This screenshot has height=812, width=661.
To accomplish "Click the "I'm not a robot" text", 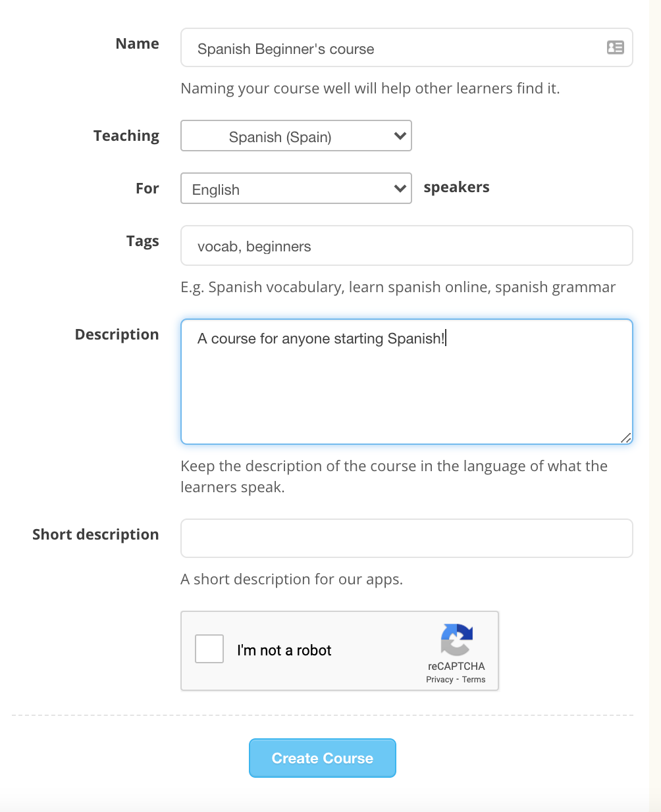I will coord(284,651).
